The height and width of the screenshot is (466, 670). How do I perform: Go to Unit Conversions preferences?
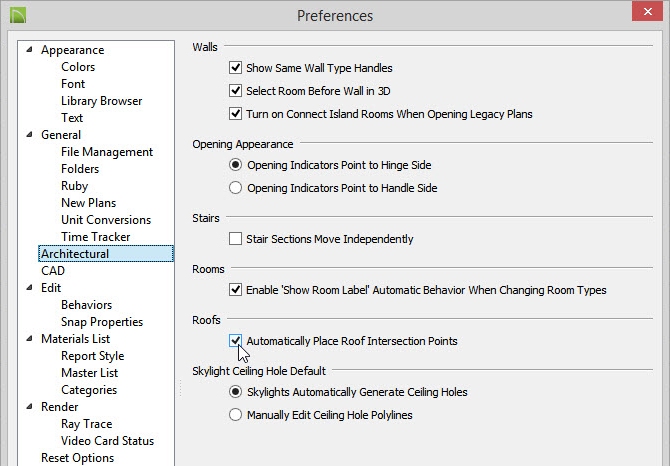click(106, 220)
